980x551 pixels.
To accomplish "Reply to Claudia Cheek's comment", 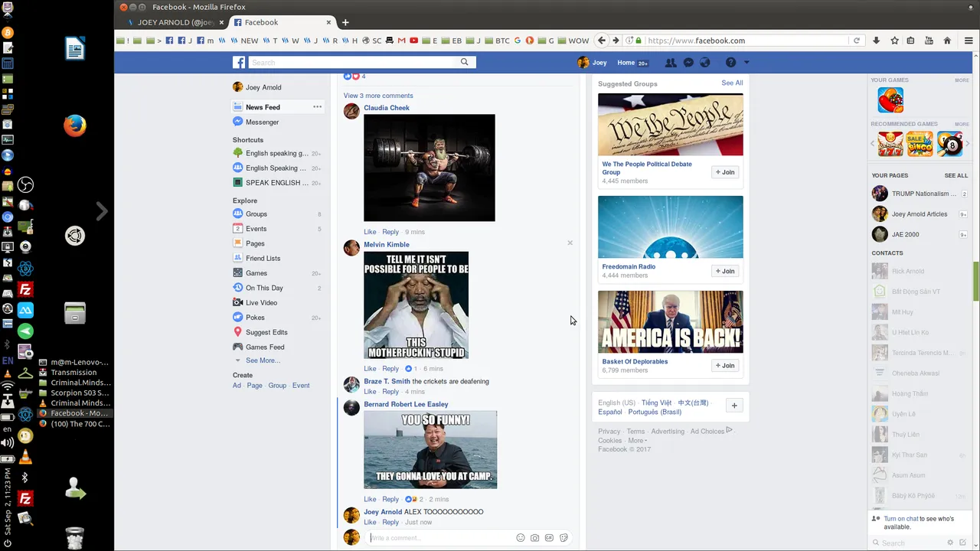I will click(x=390, y=232).
